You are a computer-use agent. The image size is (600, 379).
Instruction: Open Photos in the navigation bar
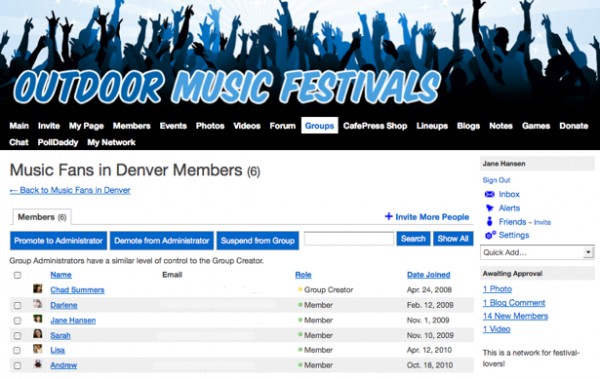pyautogui.click(x=210, y=126)
